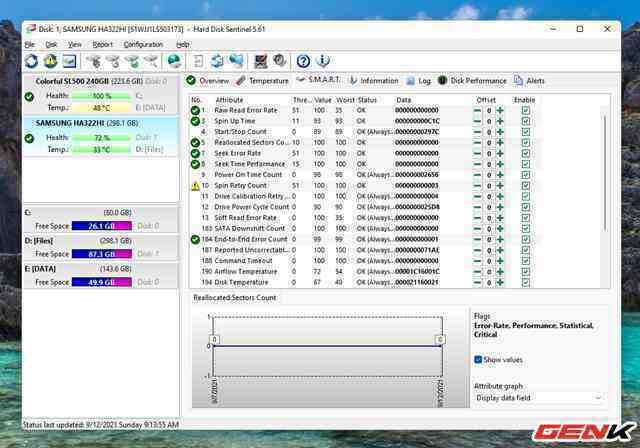This screenshot has height=448, width=640.
Task: Click the globe icon in the toolbar
Action: [x=174, y=62]
